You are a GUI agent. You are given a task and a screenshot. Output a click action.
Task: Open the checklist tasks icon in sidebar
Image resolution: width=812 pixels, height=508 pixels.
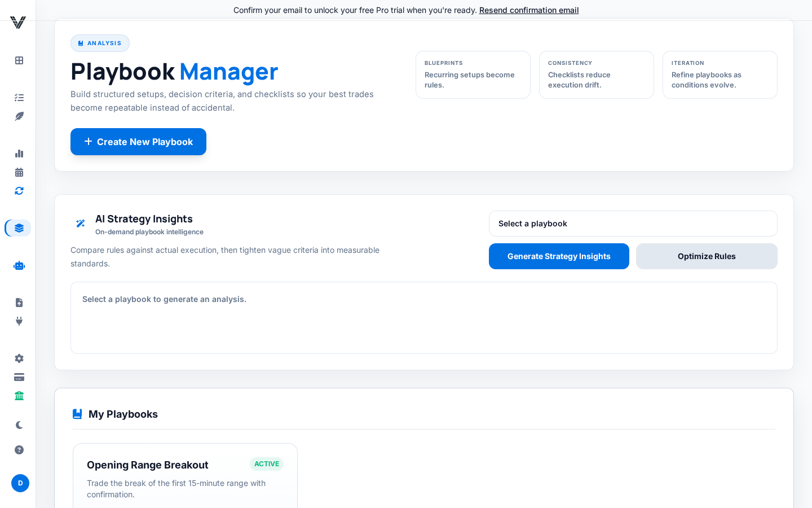19,98
